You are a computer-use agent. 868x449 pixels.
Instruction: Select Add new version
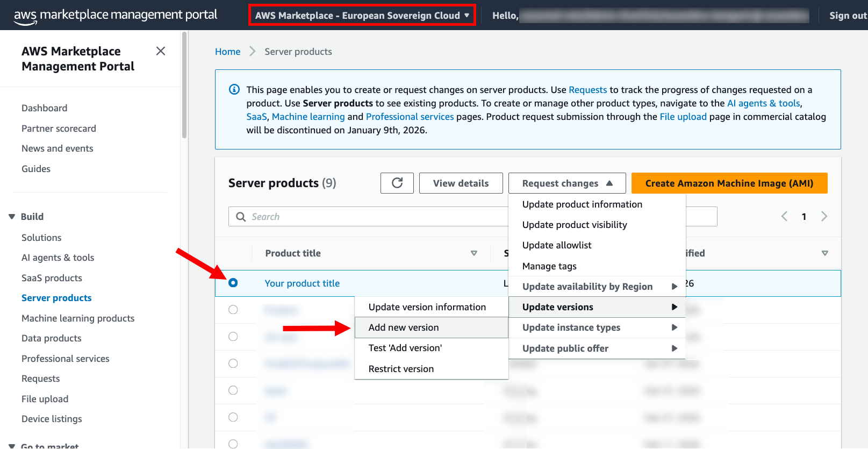[x=432, y=327]
